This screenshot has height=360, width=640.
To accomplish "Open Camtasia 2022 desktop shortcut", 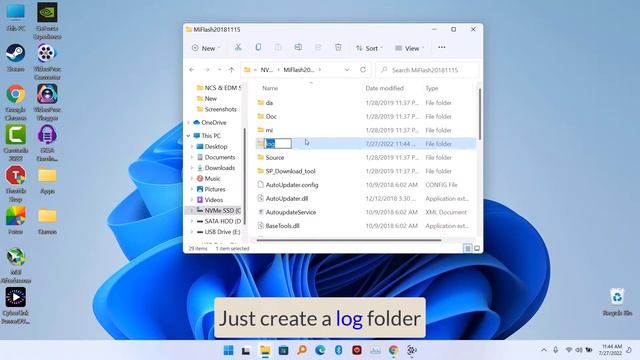I will point(16,143).
